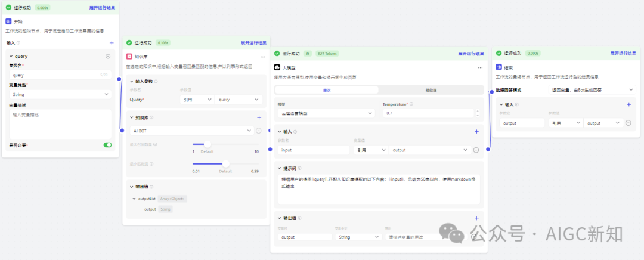The height and width of the screenshot is (260, 644).
Task: Expand run results of the large model node
Action: [471, 54]
